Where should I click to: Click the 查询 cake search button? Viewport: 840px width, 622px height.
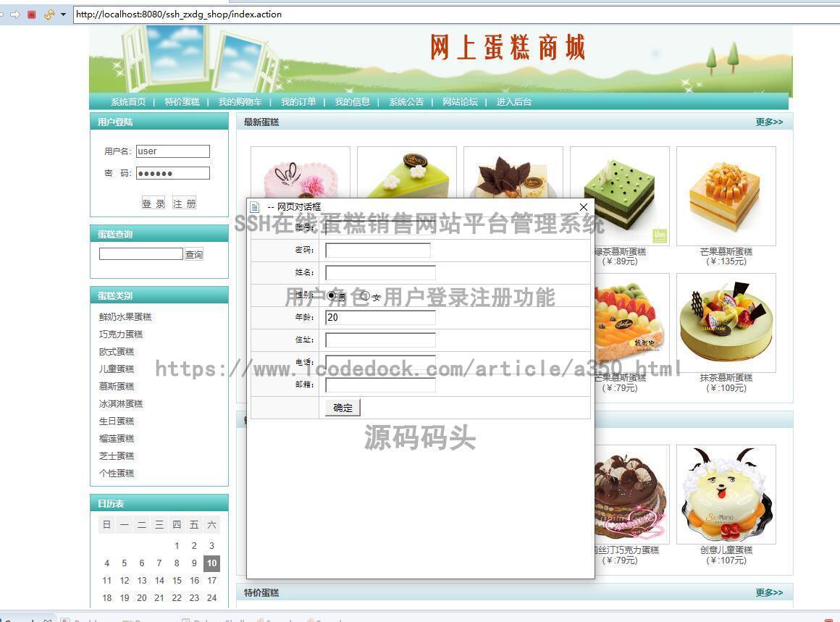(x=194, y=254)
